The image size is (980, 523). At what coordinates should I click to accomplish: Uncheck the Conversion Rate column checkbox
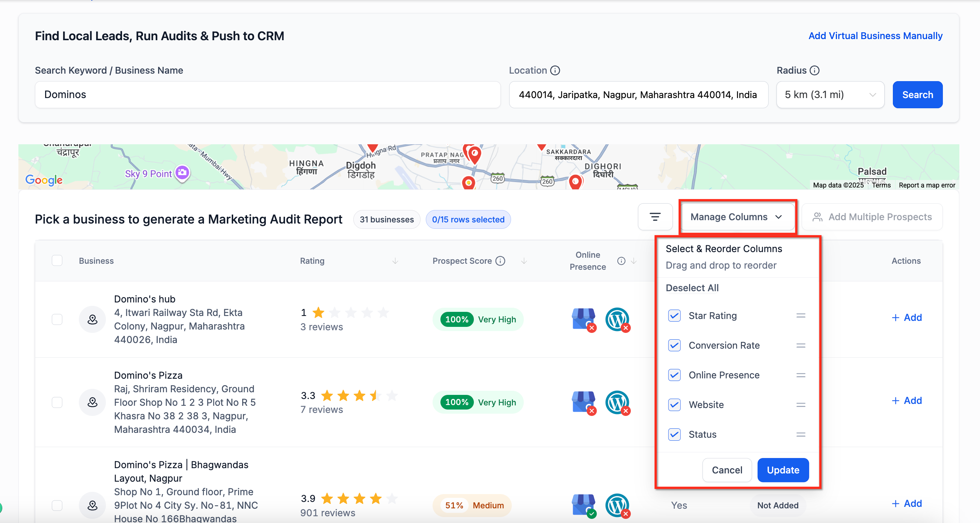click(674, 345)
